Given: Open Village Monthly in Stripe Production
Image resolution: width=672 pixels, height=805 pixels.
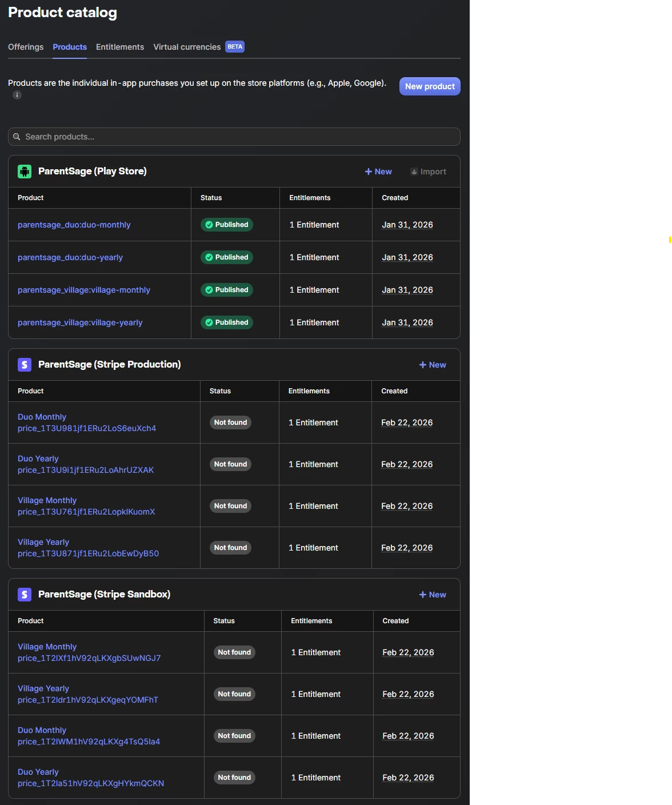Looking at the screenshot, I should [86, 506].
